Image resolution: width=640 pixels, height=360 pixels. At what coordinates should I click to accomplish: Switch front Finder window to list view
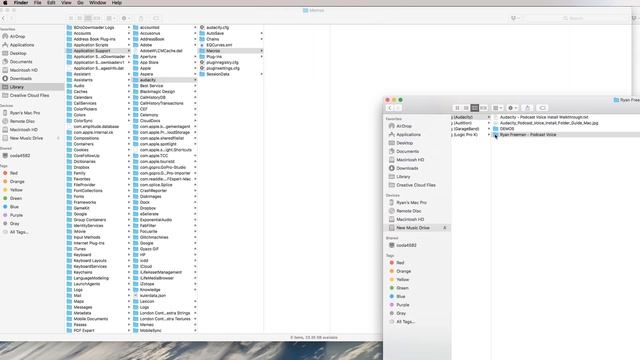click(466, 108)
